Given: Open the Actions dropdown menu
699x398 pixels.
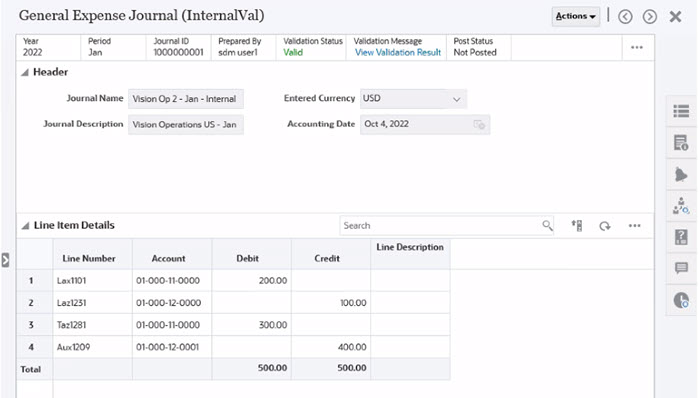Looking at the screenshot, I should point(576,16).
